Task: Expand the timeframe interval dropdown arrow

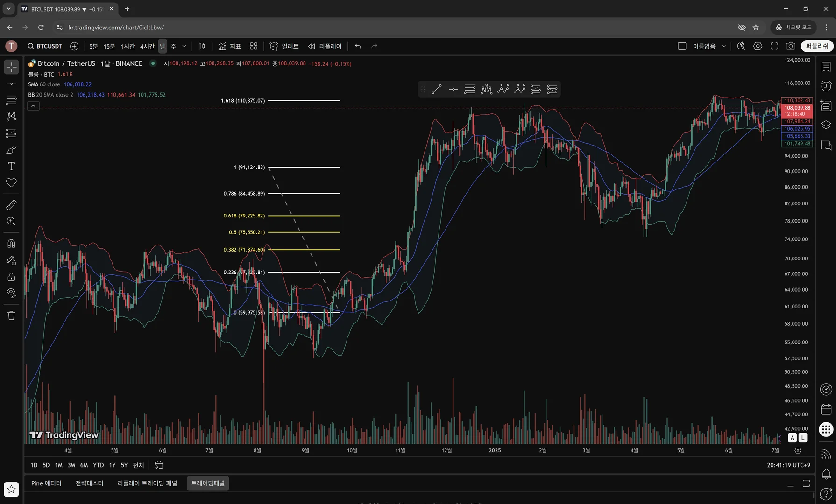Action: (x=184, y=46)
